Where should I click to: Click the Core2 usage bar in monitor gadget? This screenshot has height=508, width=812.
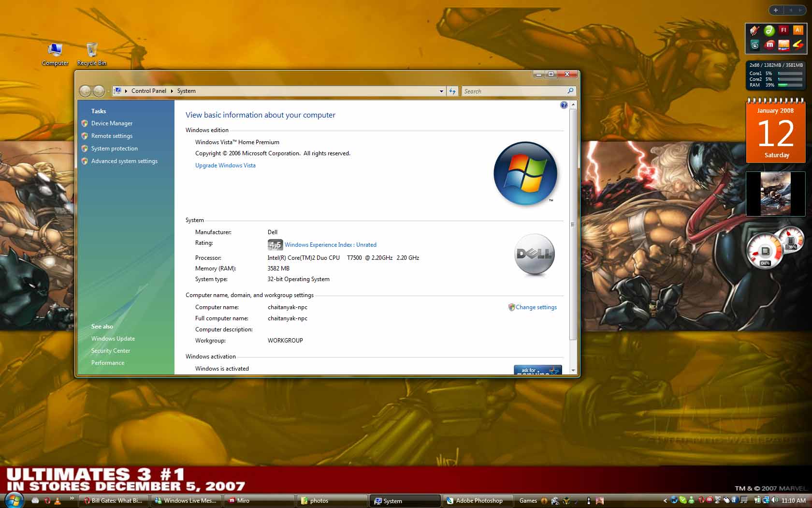790,79
